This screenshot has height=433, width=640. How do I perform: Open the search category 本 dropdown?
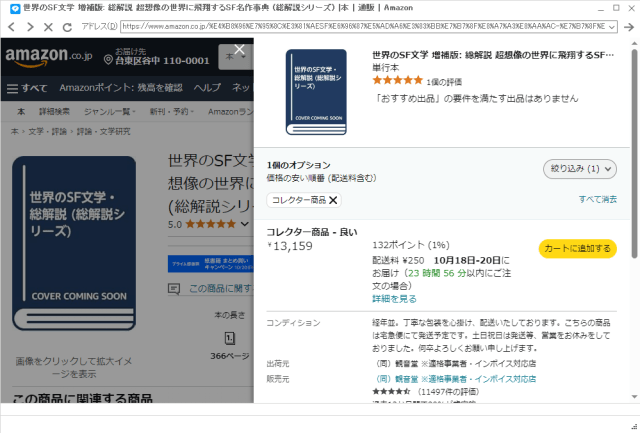click(x=236, y=58)
